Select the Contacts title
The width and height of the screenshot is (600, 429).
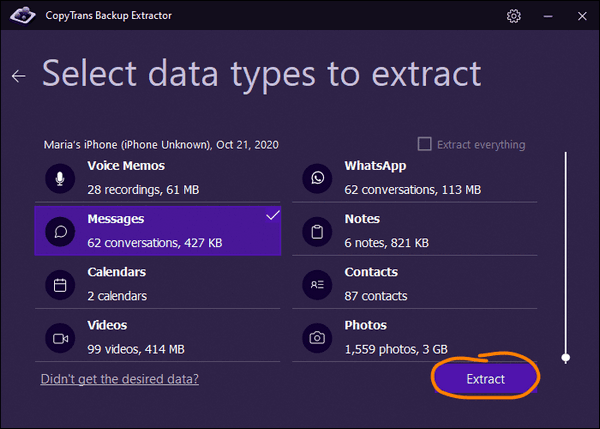371,272
